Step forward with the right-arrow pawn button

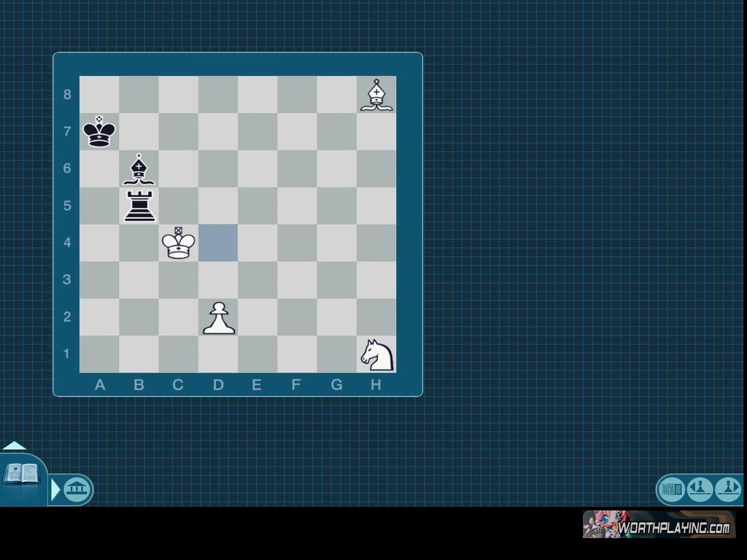coord(728,489)
